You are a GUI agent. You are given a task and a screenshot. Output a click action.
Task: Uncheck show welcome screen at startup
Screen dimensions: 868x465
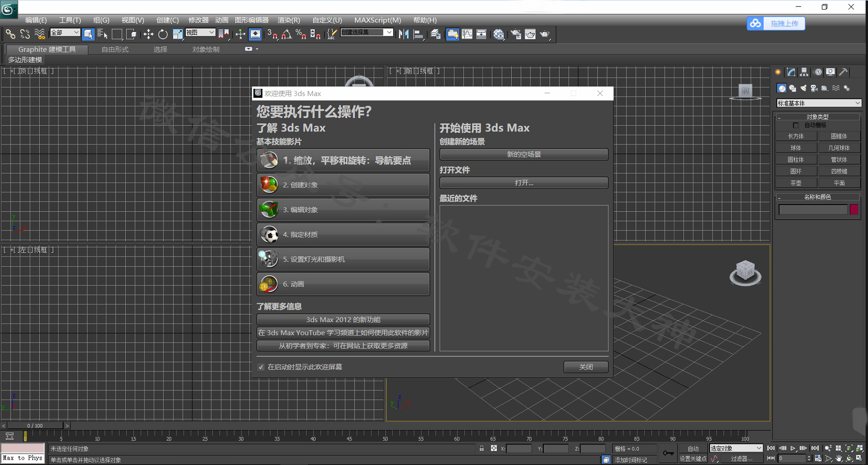[x=261, y=367]
